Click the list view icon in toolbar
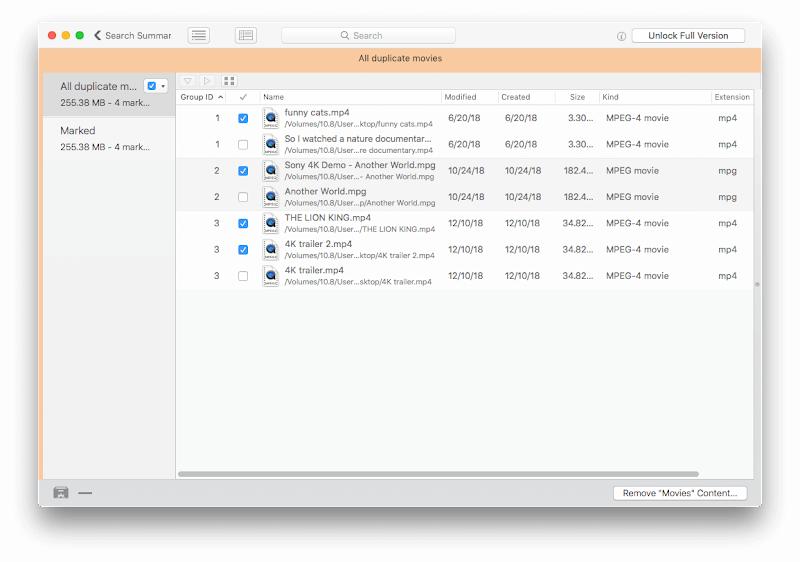 coord(199,36)
